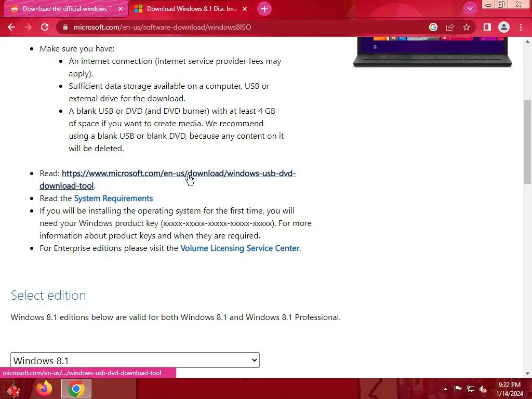Toggle the browser side panel
This screenshot has width=532, height=399.
pos(487,27)
